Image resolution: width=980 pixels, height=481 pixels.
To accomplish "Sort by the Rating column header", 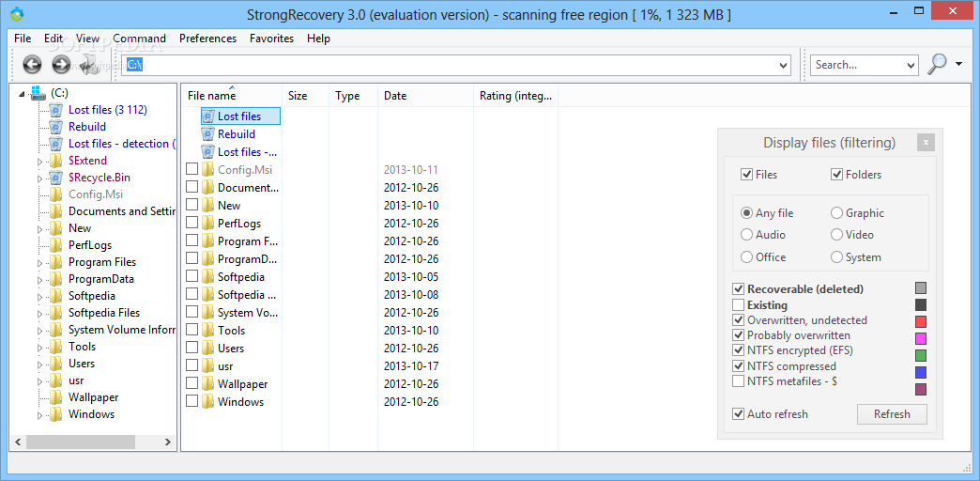I will click(515, 96).
